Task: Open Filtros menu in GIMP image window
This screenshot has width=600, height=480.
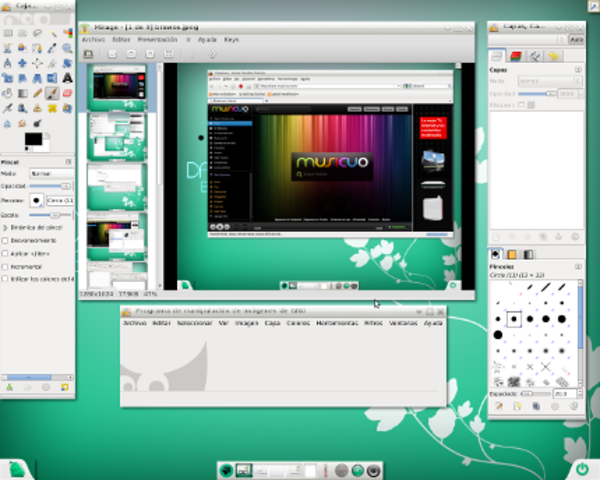Action: pyautogui.click(x=373, y=323)
